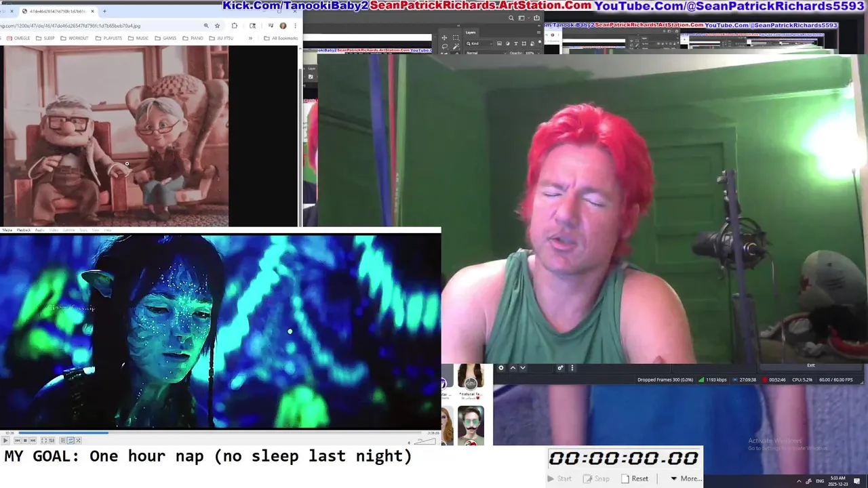The height and width of the screenshot is (488, 868).
Task: Open the JIU JITSU bookmarks folder
Action: 221,38
